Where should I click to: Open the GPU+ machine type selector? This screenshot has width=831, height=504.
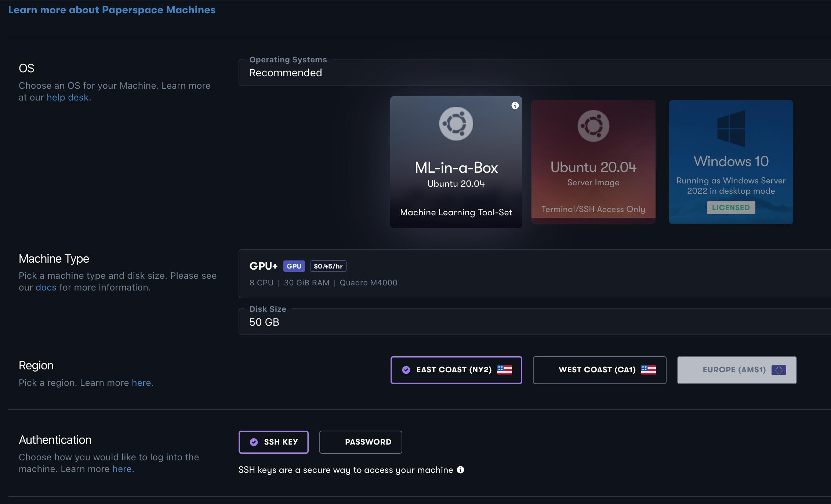click(x=534, y=274)
